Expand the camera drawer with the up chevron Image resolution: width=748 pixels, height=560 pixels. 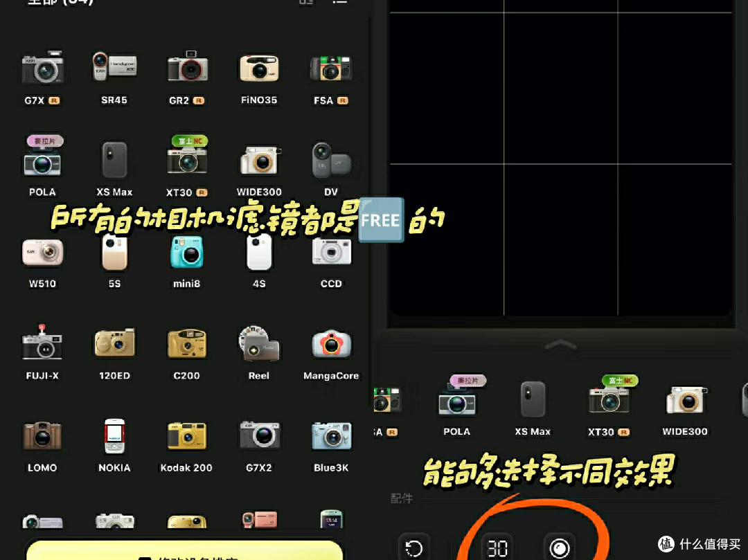pyautogui.click(x=560, y=344)
